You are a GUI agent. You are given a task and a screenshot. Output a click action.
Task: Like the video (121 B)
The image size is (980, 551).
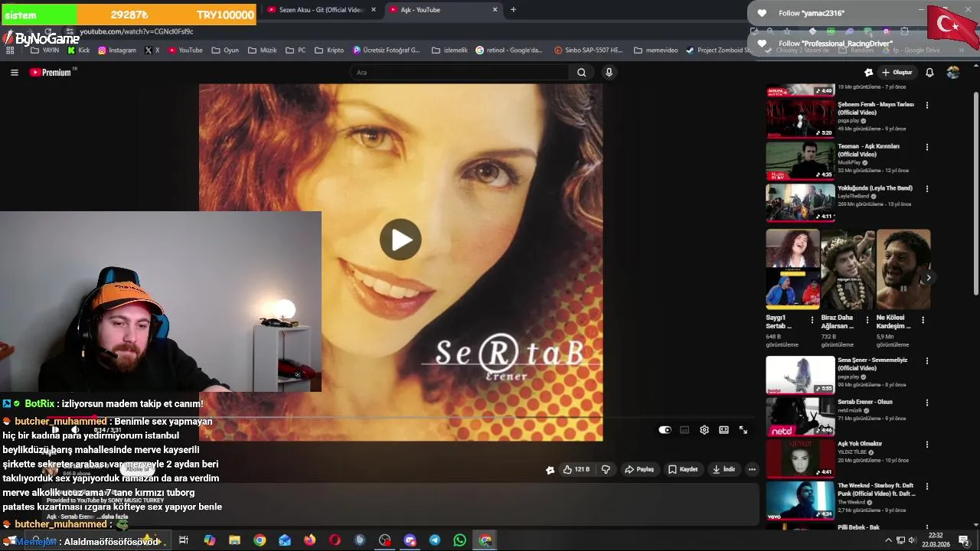[x=577, y=469]
